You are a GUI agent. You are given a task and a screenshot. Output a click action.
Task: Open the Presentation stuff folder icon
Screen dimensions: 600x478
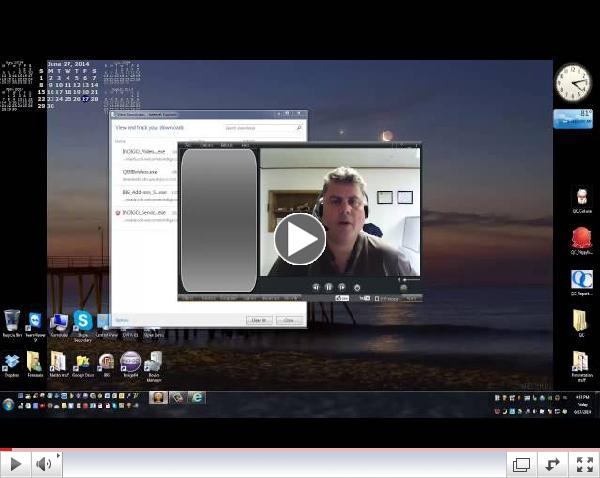coord(582,365)
